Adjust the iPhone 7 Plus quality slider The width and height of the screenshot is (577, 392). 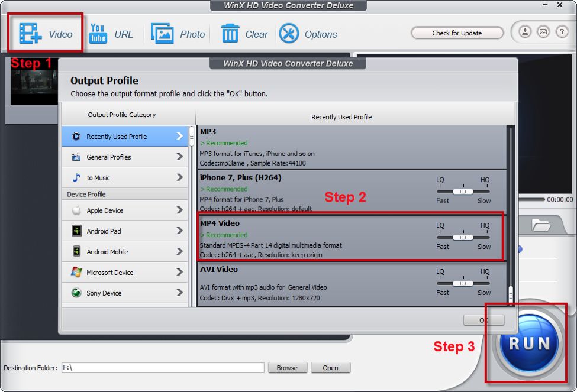coord(463,192)
